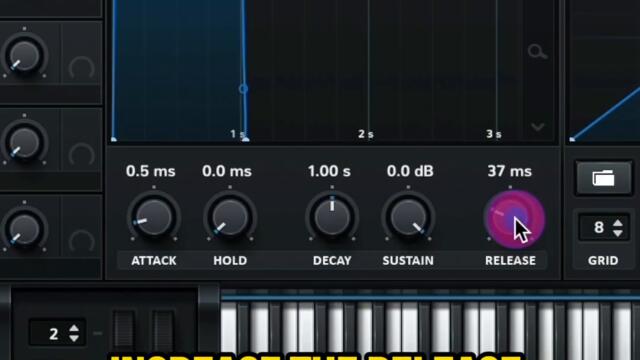Screen dimensions: 640x360
Task: Click the Sustain knob
Action: pyautogui.click(x=408, y=218)
